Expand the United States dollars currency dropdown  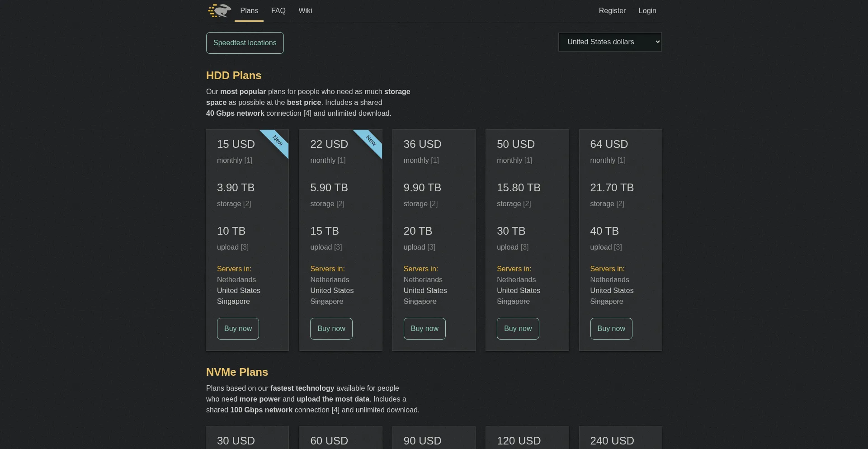(x=609, y=42)
